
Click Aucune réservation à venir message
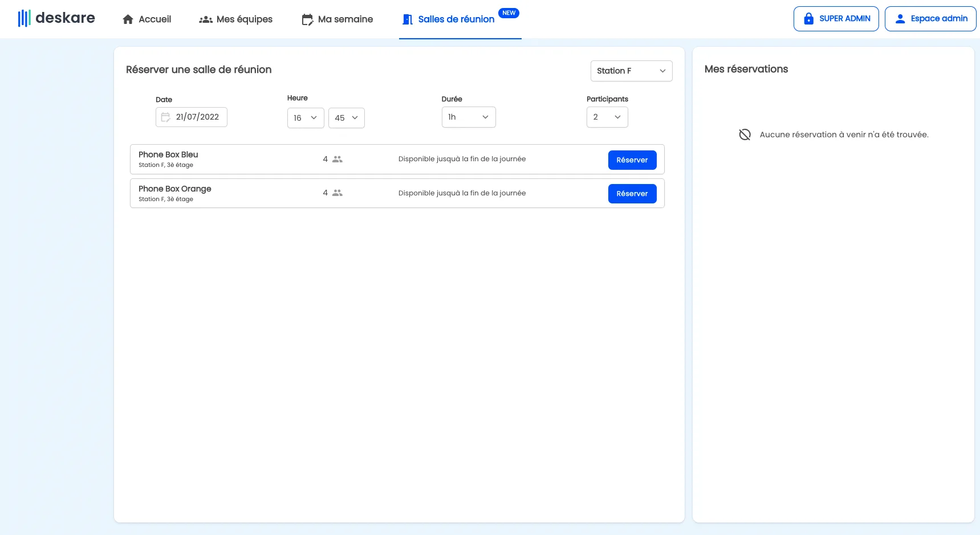click(x=844, y=134)
